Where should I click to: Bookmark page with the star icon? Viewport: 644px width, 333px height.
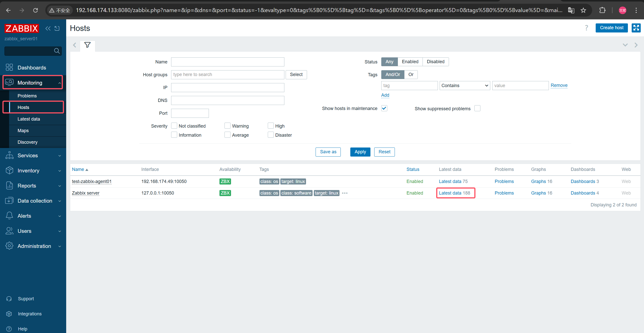point(583,10)
